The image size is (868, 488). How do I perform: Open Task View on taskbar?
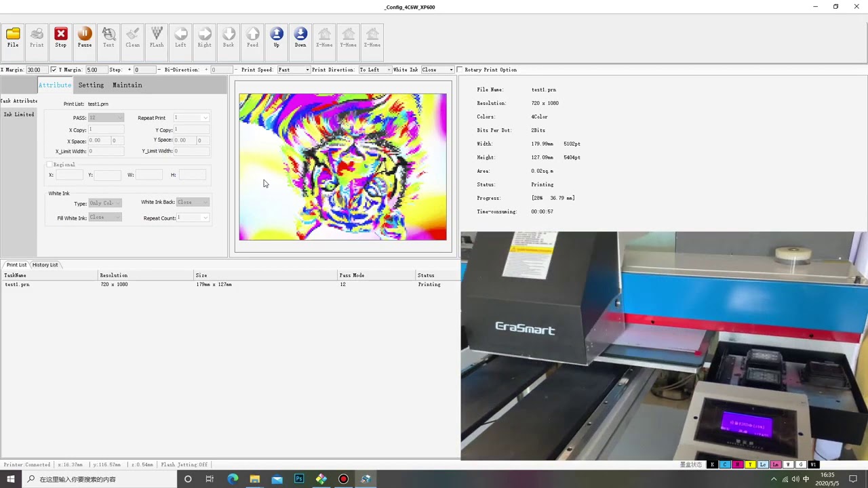coord(210,479)
